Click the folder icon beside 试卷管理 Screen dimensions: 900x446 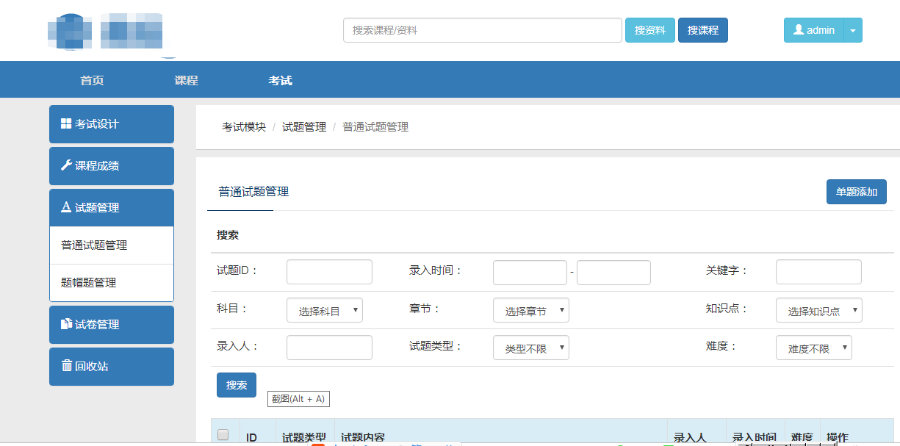click(x=66, y=325)
